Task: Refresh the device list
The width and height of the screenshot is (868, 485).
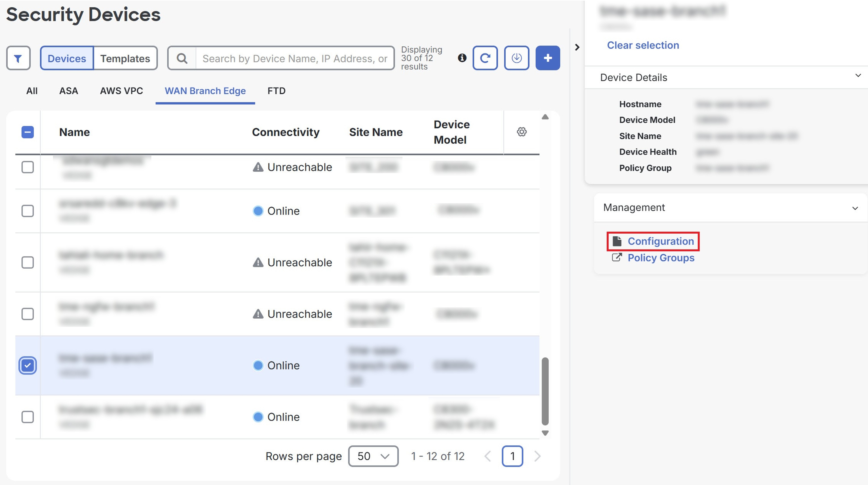Action: (485, 58)
